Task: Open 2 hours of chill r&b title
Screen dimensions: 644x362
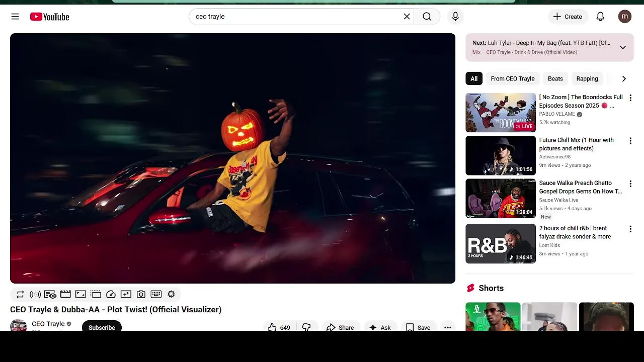Action: (x=575, y=232)
